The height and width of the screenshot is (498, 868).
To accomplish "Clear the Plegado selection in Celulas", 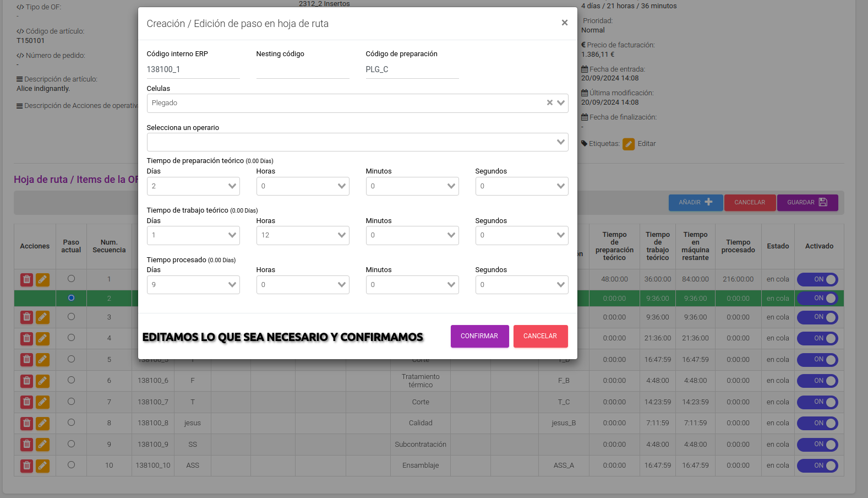I will click(x=549, y=103).
